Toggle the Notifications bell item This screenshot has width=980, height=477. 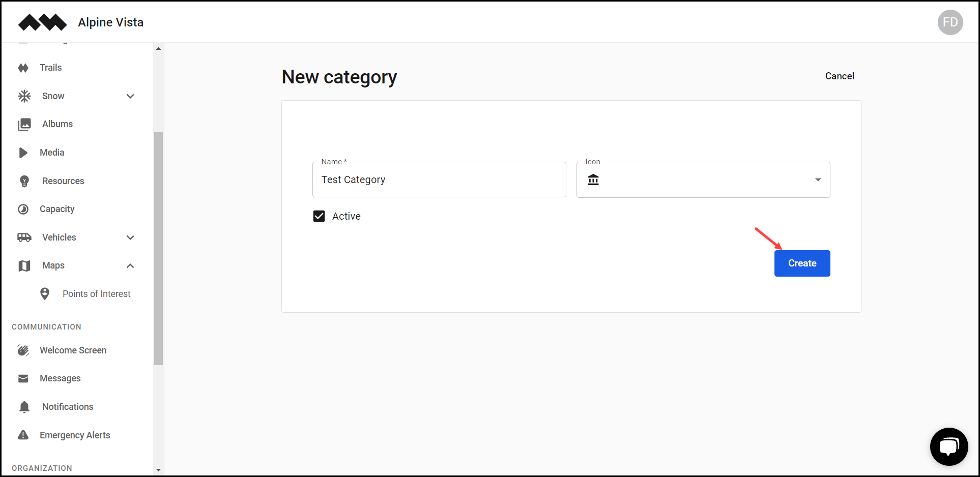[24, 406]
